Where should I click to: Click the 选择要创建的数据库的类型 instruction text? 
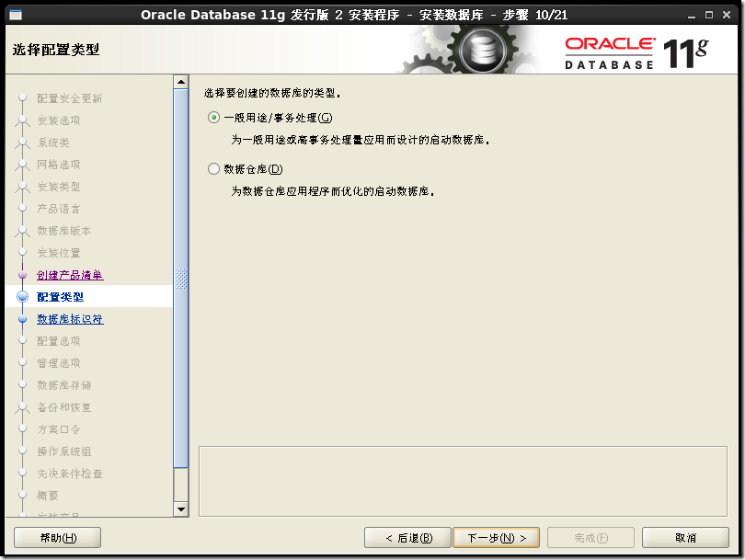pos(272,93)
